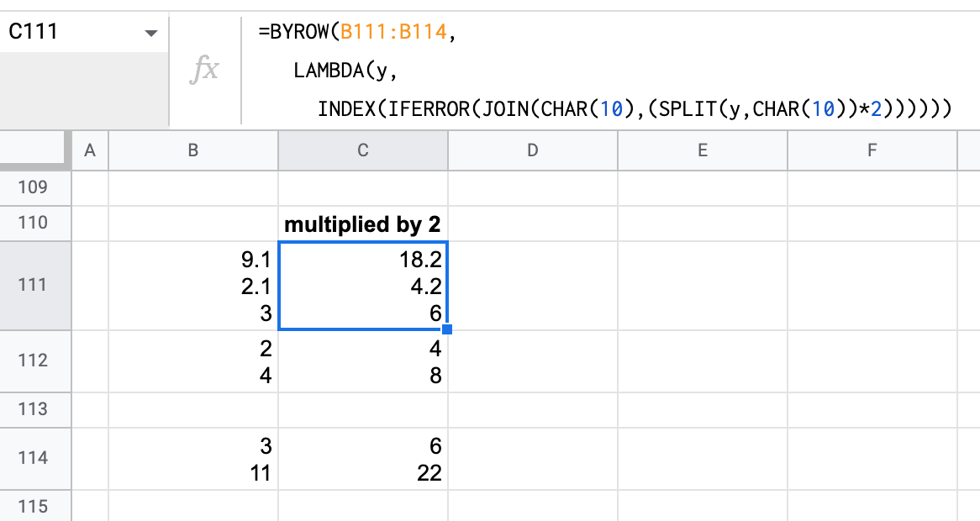
Task: Click the B111:B114 range reference in formula
Action: [393, 32]
